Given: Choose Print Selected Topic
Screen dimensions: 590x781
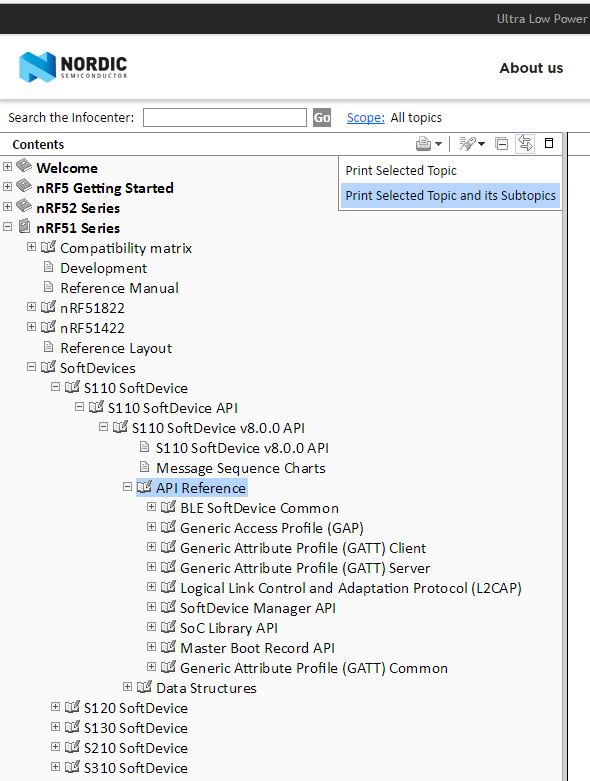Looking at the screenshot, I should (x=401, y=170).
